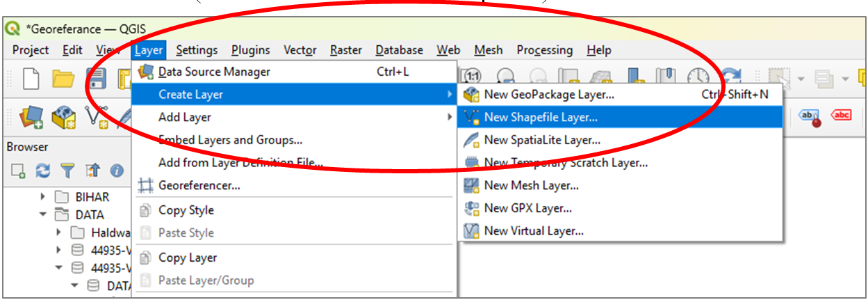Viewport: 868px width, 300px height.
Task: Click the New 3D Map View icon
Action: click(x=602, y=77)
